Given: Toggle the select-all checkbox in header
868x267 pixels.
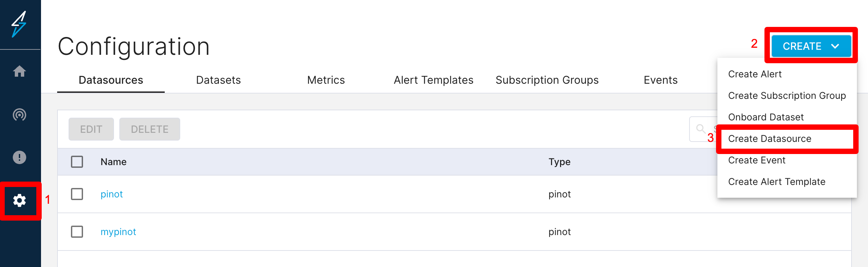Looking at the screenshot, I should (77, 162).
